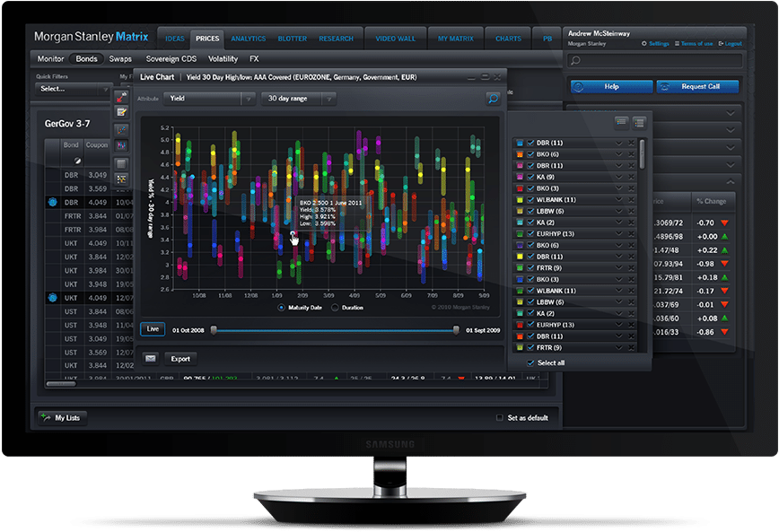
Task: Click the Live button
Action: [x=153, y=329]
